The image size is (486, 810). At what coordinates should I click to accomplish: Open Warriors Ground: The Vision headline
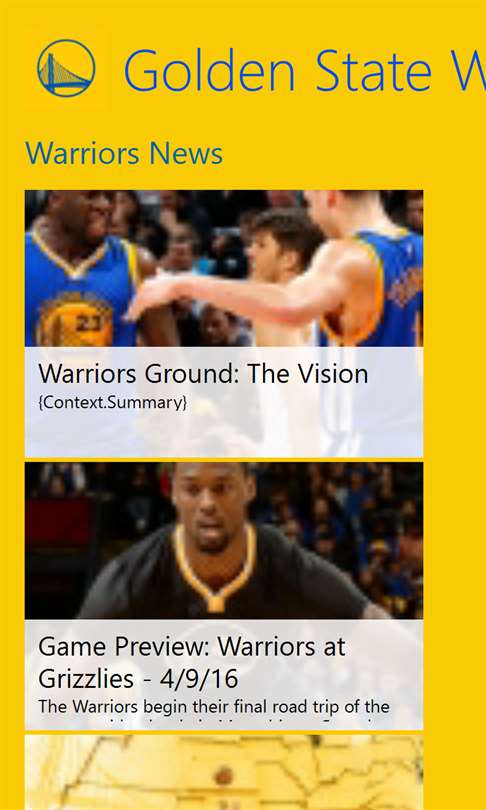click(x=203, y=374)
